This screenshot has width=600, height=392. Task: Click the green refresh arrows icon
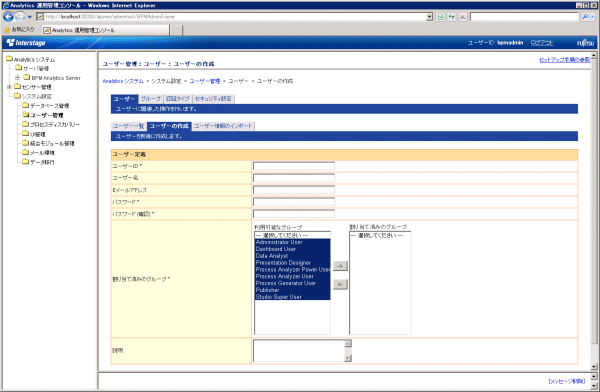click(x=452, y=17)
